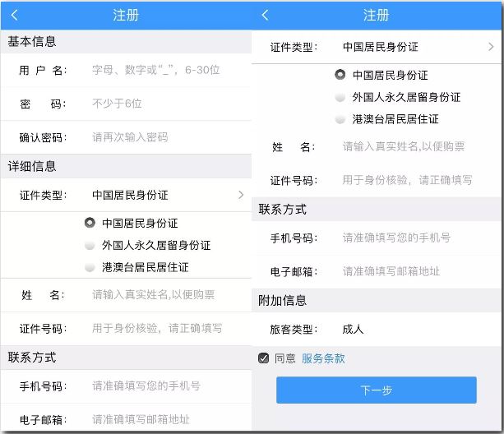
Task: Select 港澳台居民居住证 radio on the left screen
Action: pyautogui.click(x=90, y=267)
